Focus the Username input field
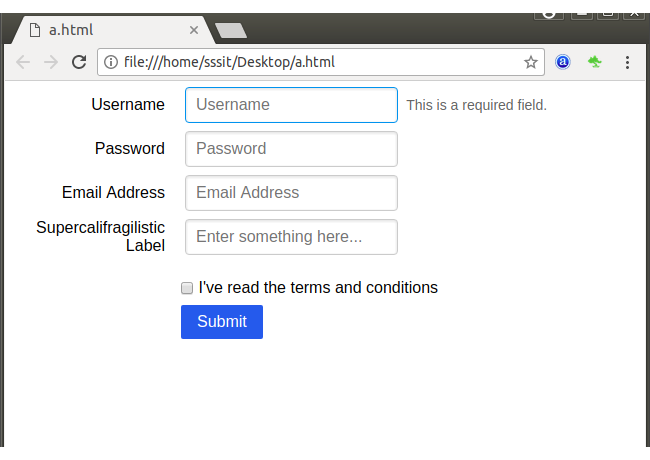This screenshot has height=460, width=650. [291, 105]
